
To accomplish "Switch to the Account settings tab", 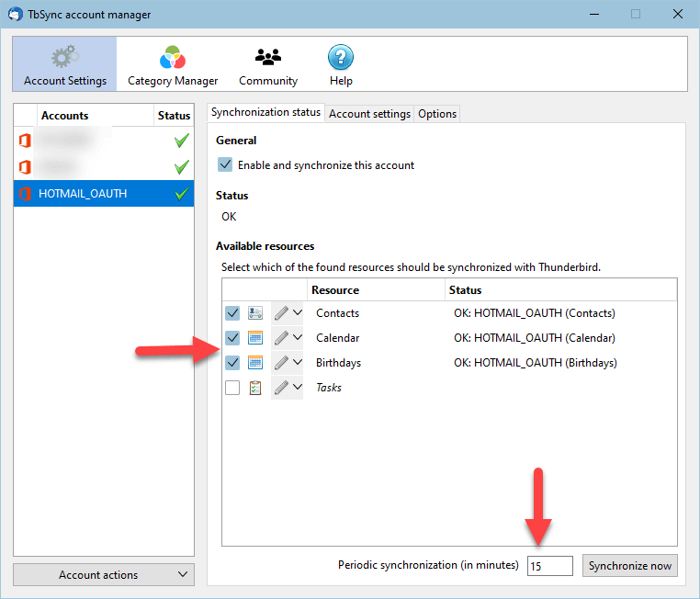I will pyautogui.click(x=369, y=114).
